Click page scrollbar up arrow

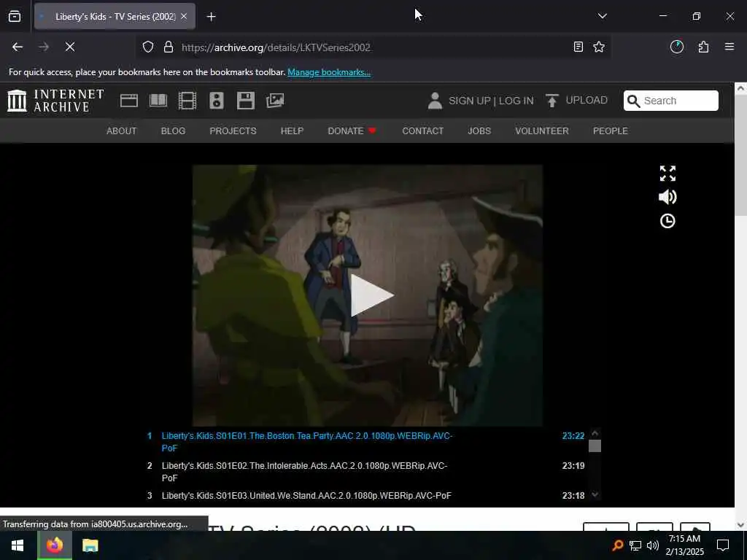click(x=740, y=88)
